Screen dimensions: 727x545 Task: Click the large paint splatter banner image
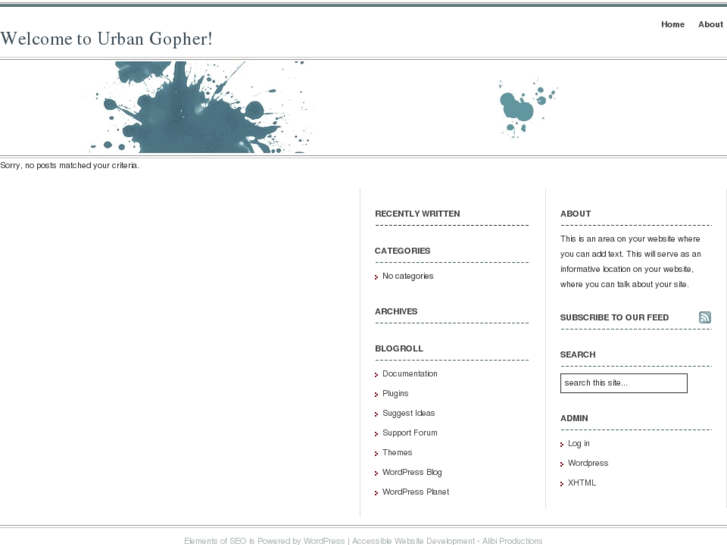199,107
